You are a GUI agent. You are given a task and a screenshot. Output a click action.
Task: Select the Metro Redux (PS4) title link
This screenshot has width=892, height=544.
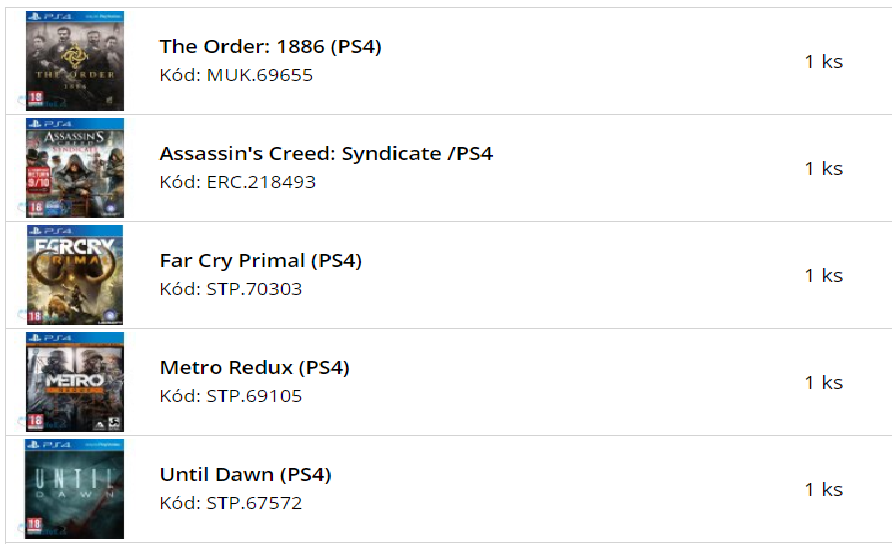[x=254, y=368]
